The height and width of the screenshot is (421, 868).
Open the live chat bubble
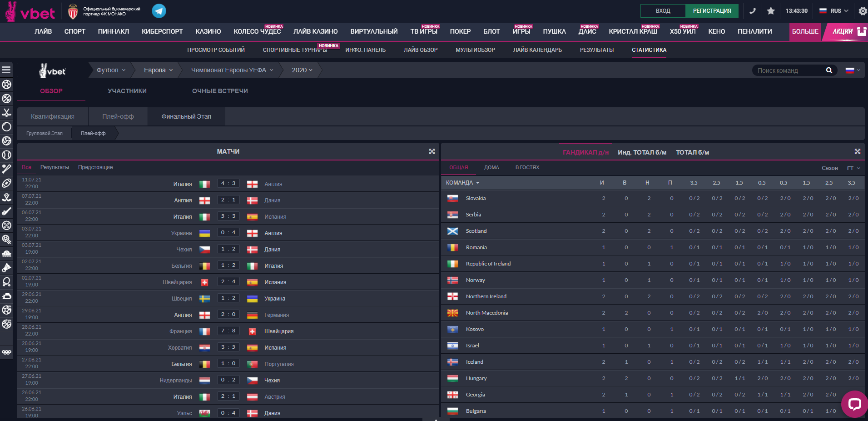[x=854, y=404]
